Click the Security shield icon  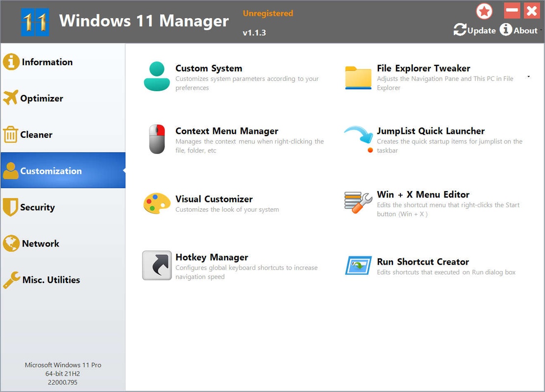coord(10,207)
